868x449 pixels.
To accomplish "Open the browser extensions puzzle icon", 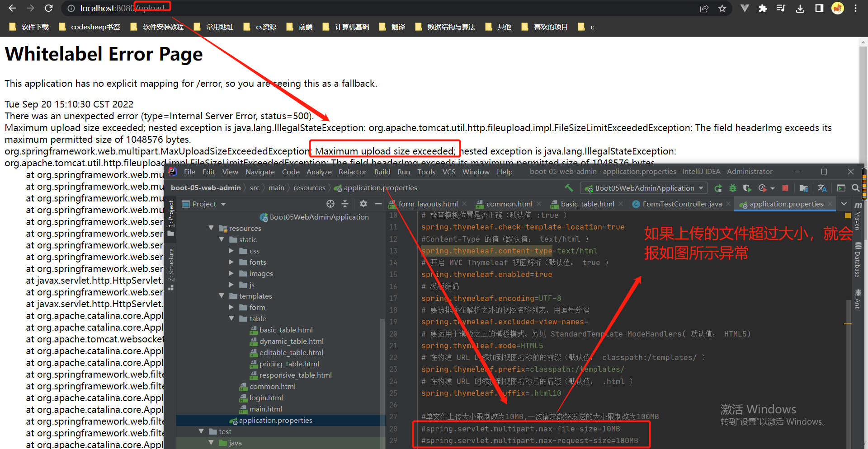I will pos(763,8).
